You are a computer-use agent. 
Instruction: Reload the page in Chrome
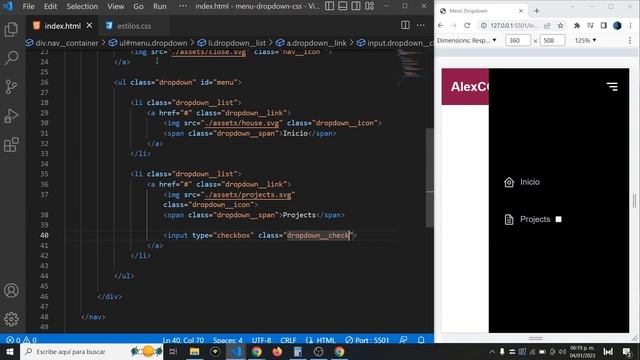(467, 25)
